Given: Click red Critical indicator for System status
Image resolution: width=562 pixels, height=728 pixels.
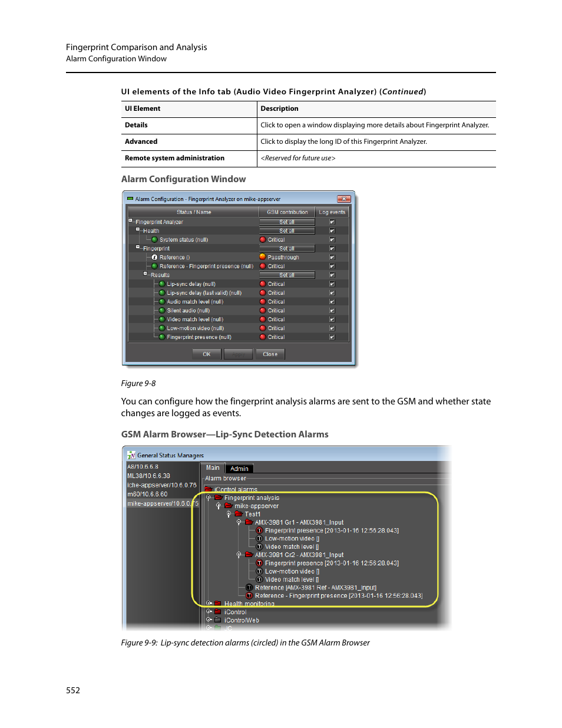Looking at the screenshot, I should (263, 240).
